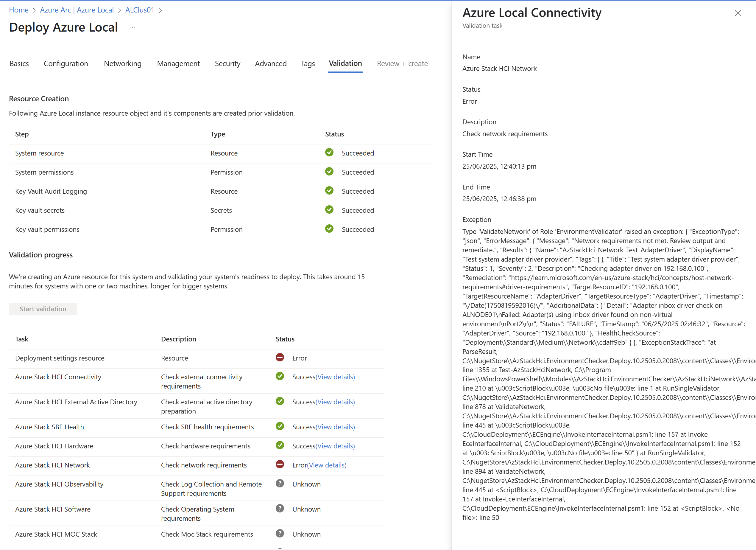
Task: Click the Type column header
Action: tap(218, 134)
